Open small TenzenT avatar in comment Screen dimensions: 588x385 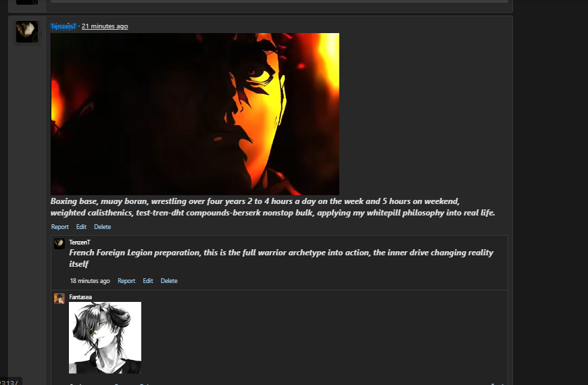point(59,244)
